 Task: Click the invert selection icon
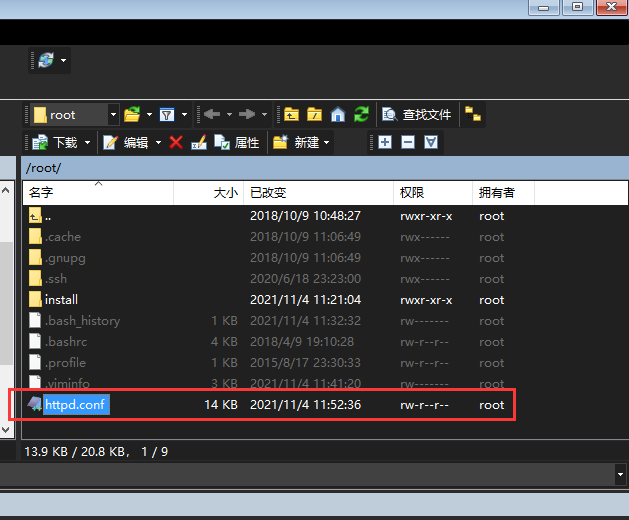point(431,142)
